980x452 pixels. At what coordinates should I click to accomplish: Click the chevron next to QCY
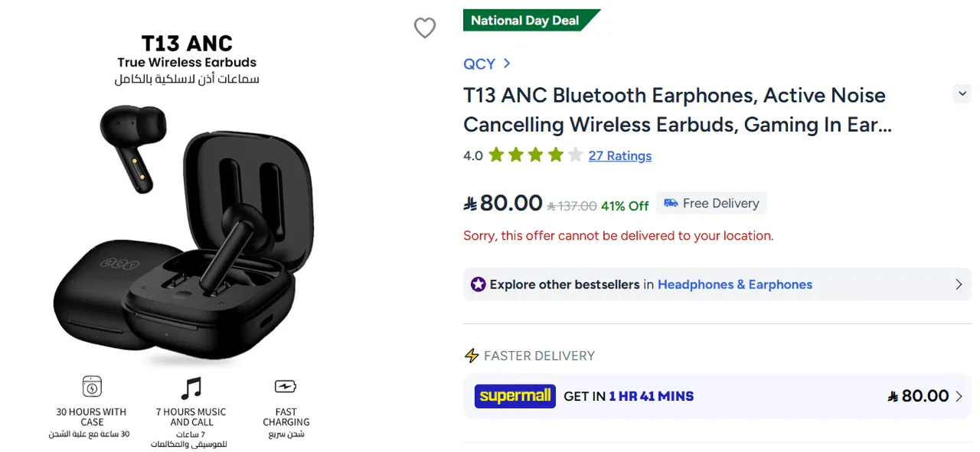pos(507,63)
